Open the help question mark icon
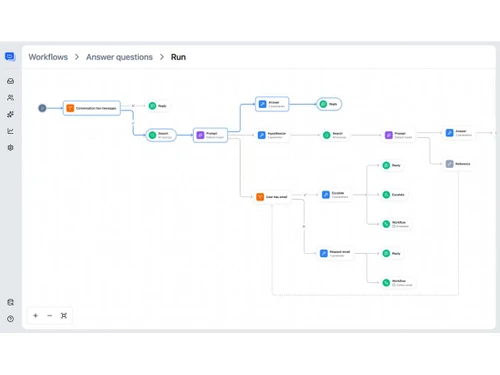 [10, 319]
